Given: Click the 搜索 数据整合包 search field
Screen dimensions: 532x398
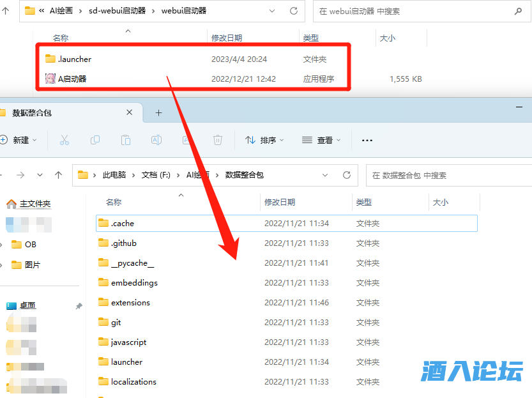Looking at the screenshot, I should (x=447, y=174).
